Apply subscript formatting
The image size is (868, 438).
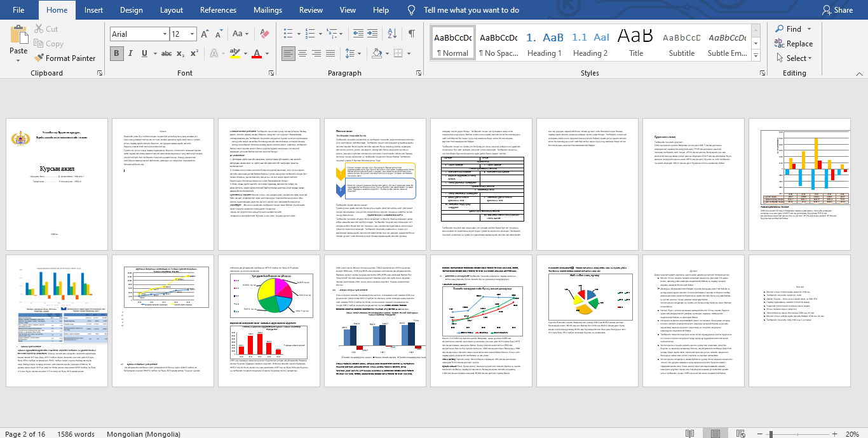[181, 53]
